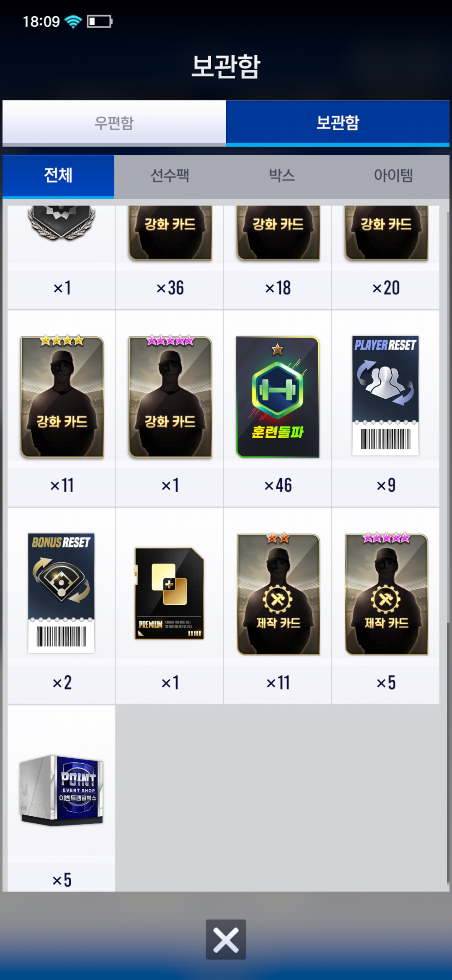Screen dimensions: 452x980
Task: Switch to the 보관함 storage tab
Action: [337, 123]
